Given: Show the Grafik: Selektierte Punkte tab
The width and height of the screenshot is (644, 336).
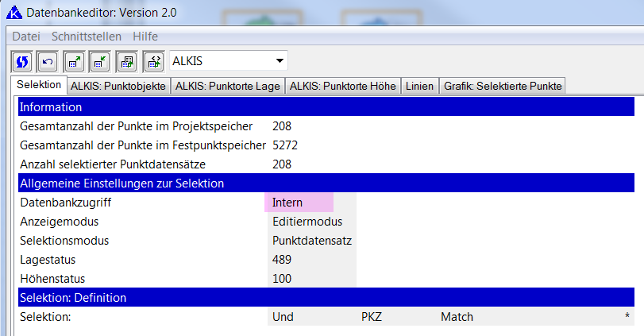Looking at the screenshot, I should (502, 87).
